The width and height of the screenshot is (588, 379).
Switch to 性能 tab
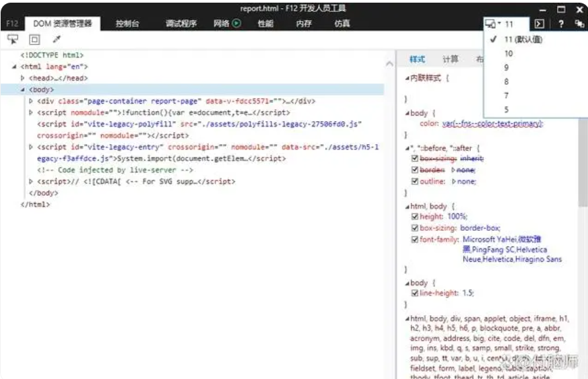coord(265,24)
